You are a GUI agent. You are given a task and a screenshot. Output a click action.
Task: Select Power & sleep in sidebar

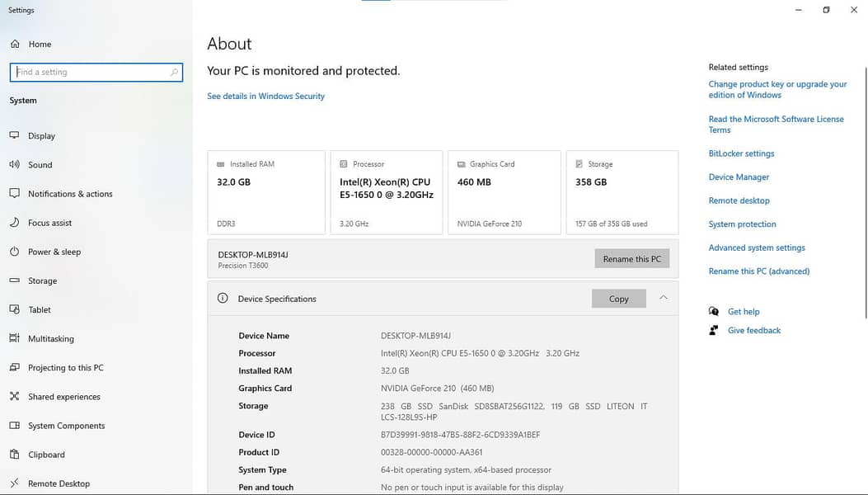[96, 252]
